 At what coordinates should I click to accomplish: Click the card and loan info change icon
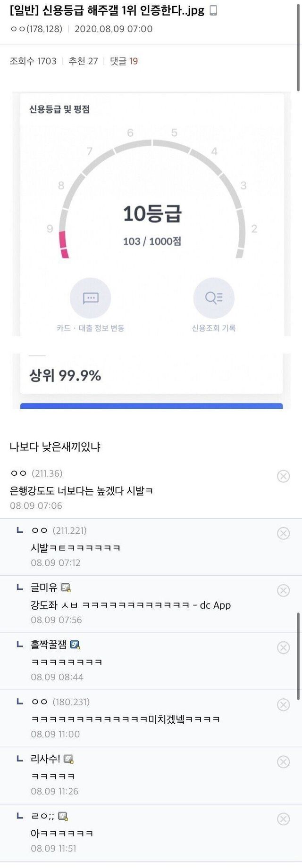click(x=90, y=298)
